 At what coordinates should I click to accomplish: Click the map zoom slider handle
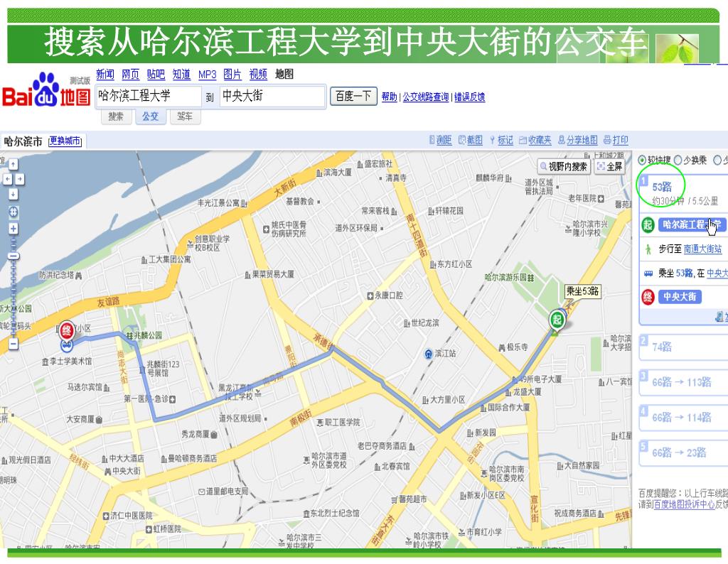pyautogui.click(x=14, y=256)
